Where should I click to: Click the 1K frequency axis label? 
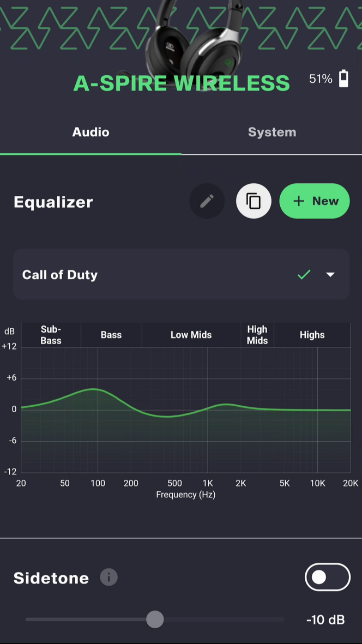pos(208,484)
